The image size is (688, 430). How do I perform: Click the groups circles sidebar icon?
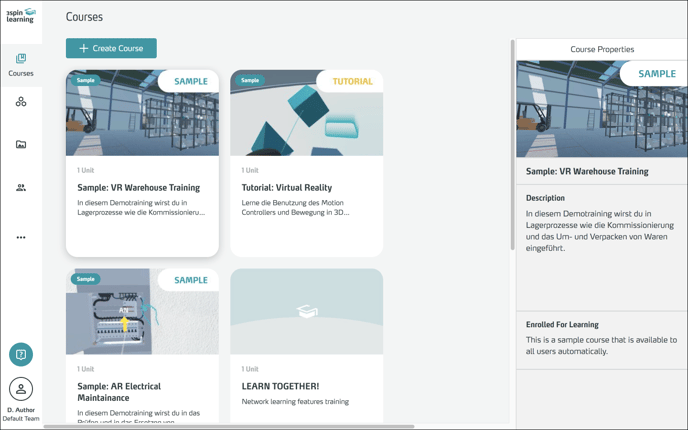pyautogui.click(x=21, y=102)
